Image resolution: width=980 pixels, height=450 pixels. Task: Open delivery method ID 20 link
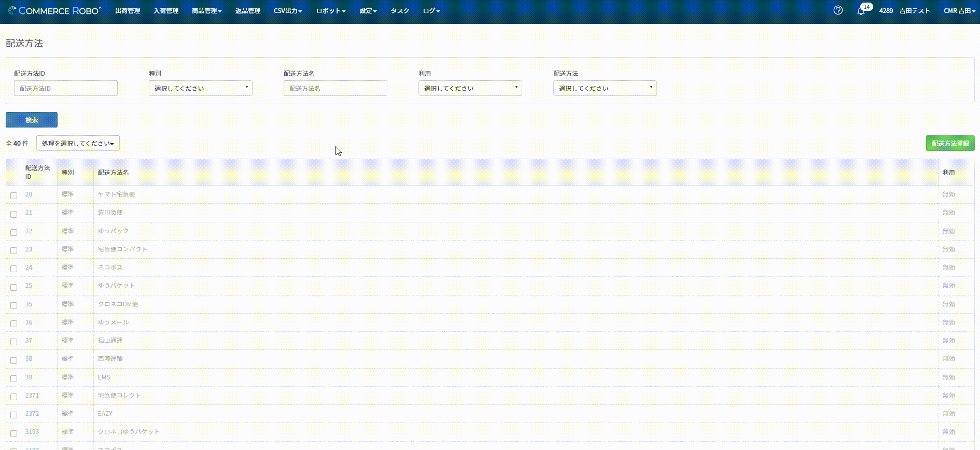(x=29, y=194)
